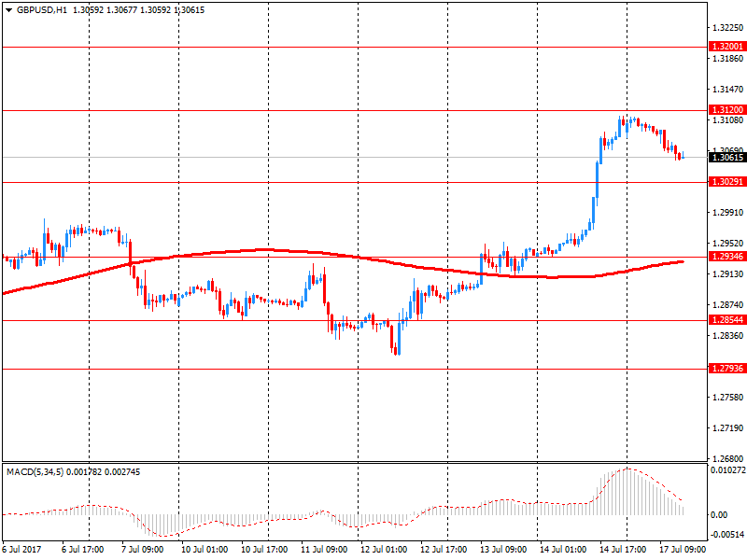
Task: Select the 1.32001 resistance level label
Action: 727,47
